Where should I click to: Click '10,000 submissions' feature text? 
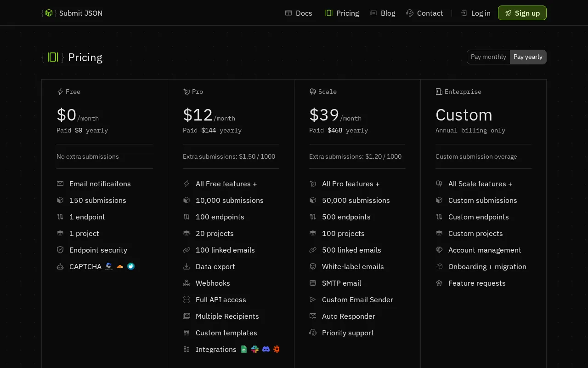pos(230,200)
